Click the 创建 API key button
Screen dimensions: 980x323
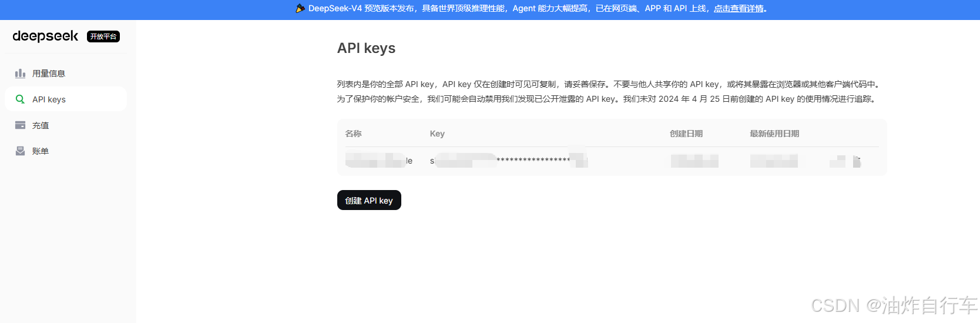(x=369, y=200)
